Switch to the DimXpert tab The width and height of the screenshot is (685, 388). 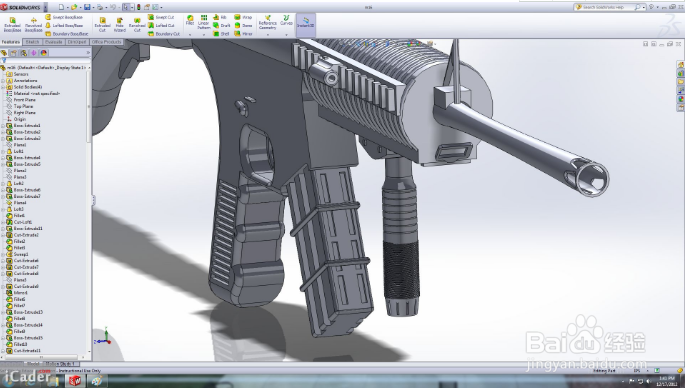tap(77, 42)
